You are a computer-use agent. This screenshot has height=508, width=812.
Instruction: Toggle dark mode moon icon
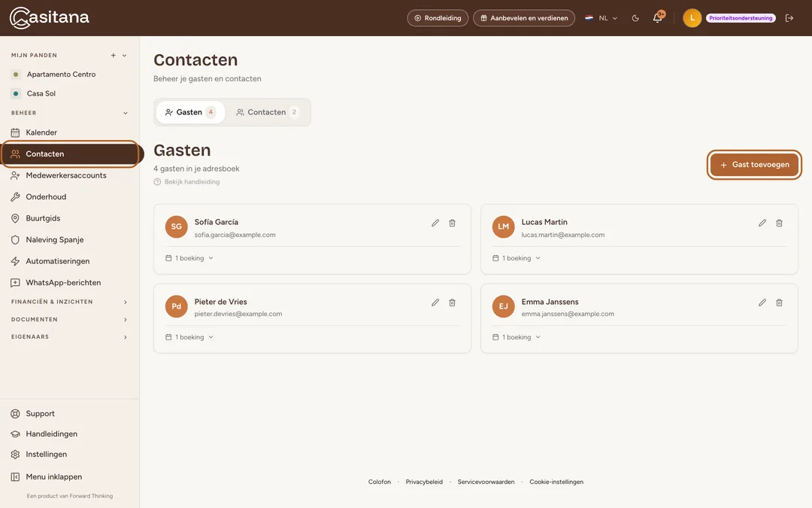tap(635, 18)
